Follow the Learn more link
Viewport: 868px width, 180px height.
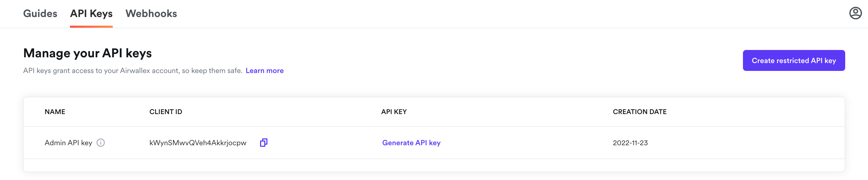(265, 71)
